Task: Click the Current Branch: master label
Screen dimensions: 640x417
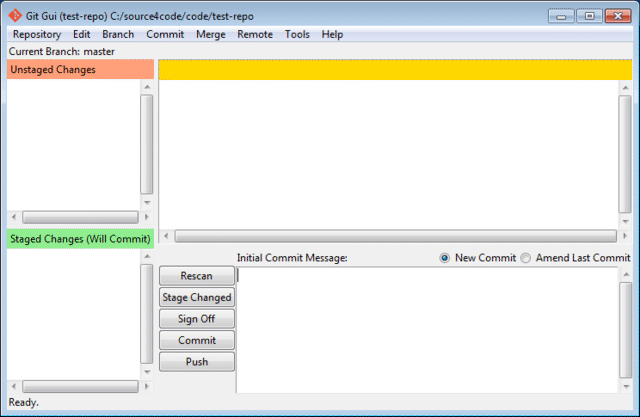Action: pyautogui.click(x=62, y=51)
